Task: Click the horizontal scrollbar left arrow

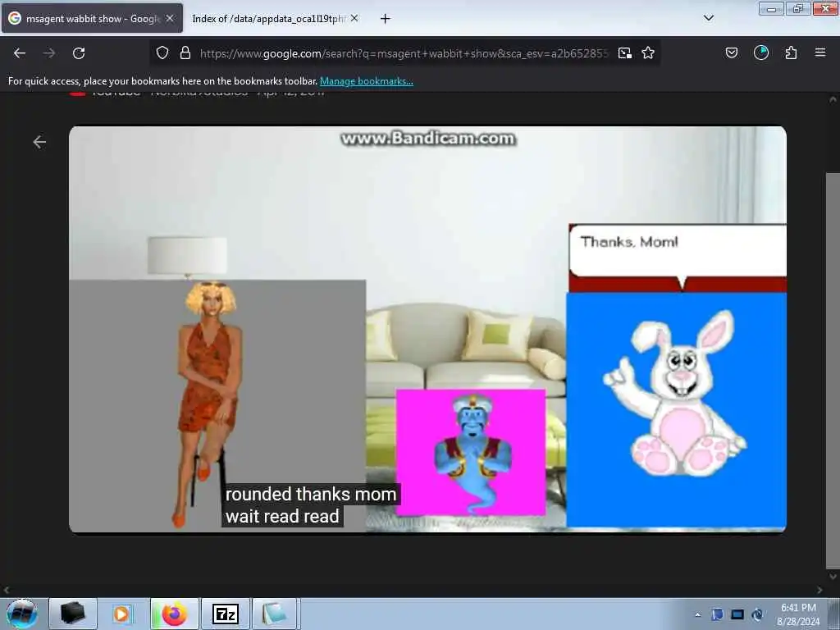Action: pos(7,590)
